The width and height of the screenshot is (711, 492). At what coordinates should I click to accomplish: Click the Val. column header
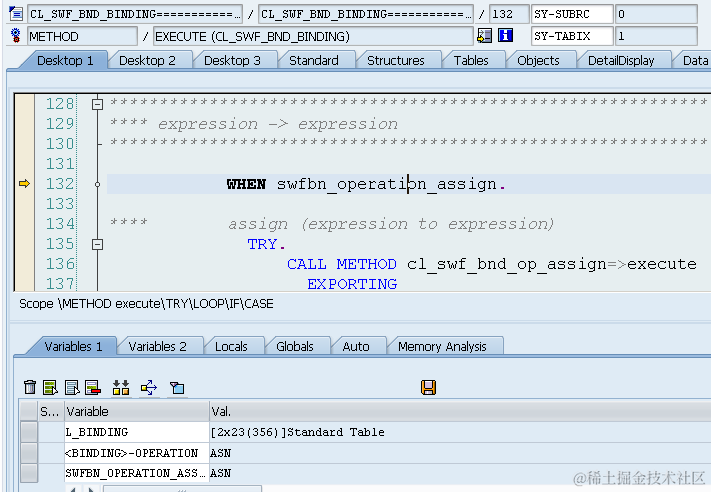(x=460, y=411)
